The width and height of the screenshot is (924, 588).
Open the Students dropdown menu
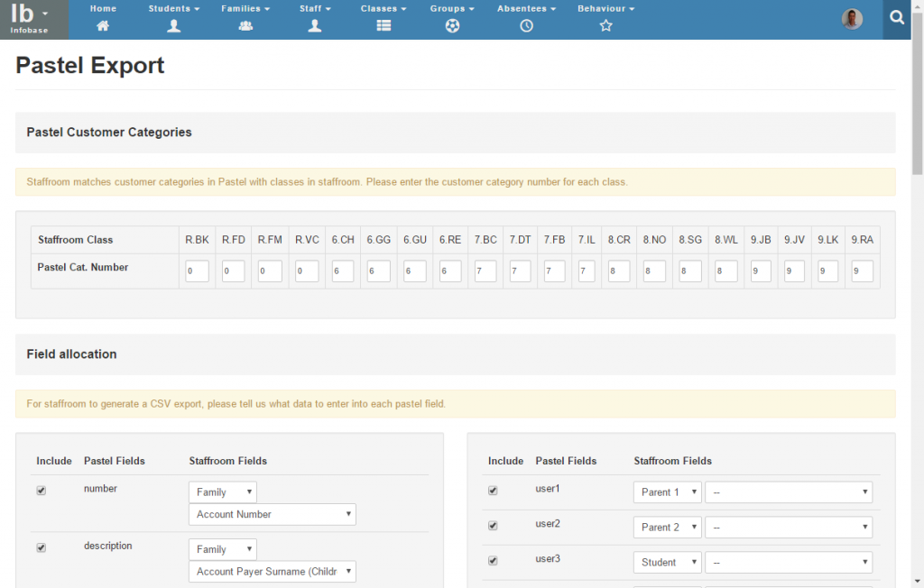[174, 9]
